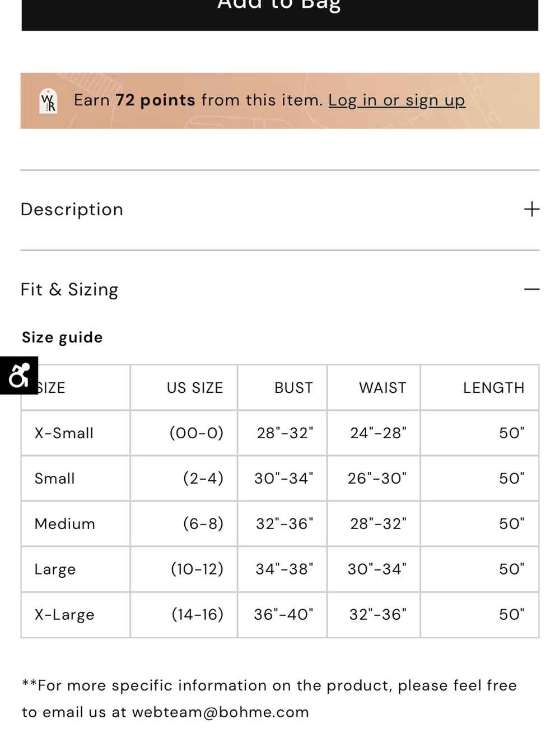Open the accessibility wheelchair icon widget
The height and width of the screenshot is (747, 560).
(18, 375)
